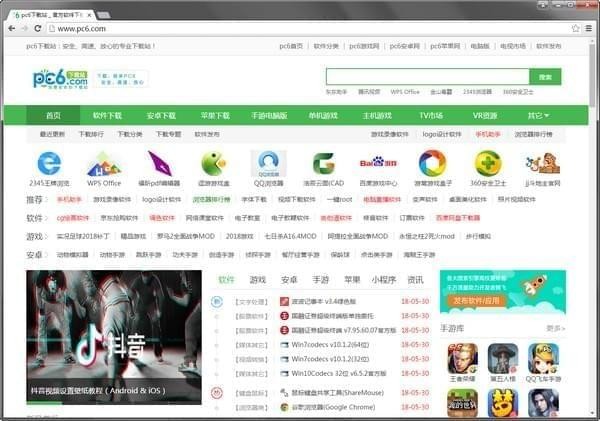Click the new tab button

click(103, 15)
